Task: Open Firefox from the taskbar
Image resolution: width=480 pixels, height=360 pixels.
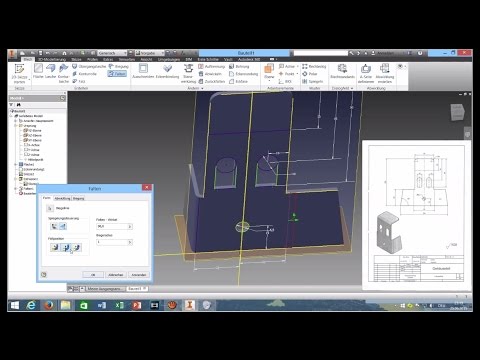Action: 49,305
